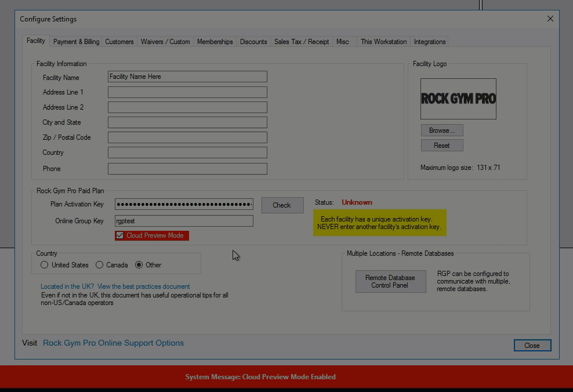Viewport: 573px width, 392px height.
Task: Check the plan activation key
Action: click(282, 205)
